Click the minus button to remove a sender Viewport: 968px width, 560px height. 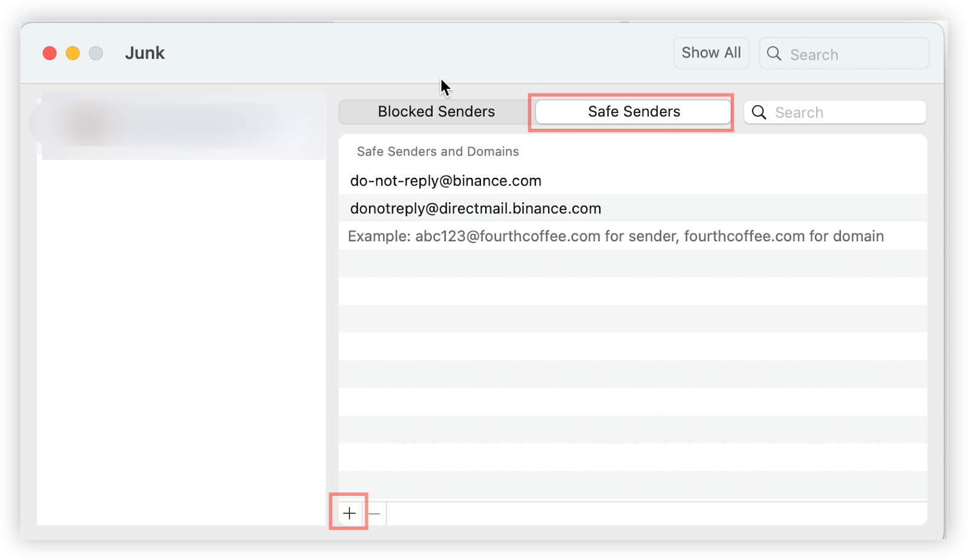coord(374,513)
